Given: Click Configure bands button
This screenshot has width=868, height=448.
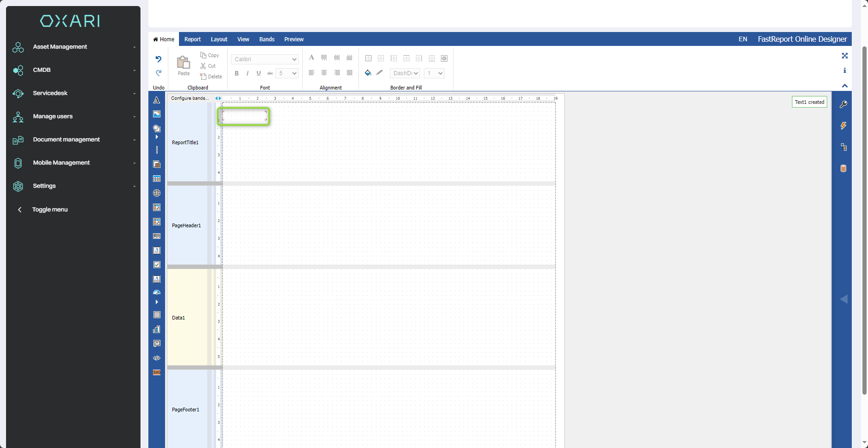Looking at the screenshot, I should tap(190, 98).
